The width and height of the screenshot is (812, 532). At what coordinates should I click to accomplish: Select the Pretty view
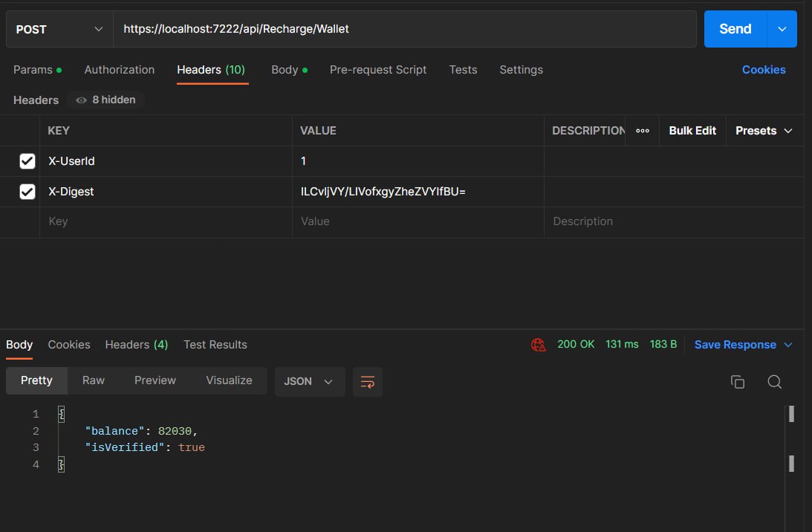[36, 380]
